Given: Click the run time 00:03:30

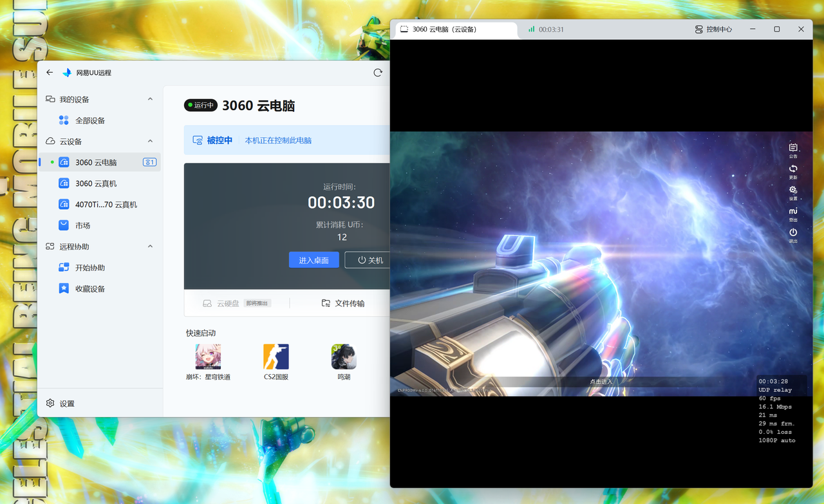Looking at the screenshot, I should pyautogui.click(x=341, y=203).
